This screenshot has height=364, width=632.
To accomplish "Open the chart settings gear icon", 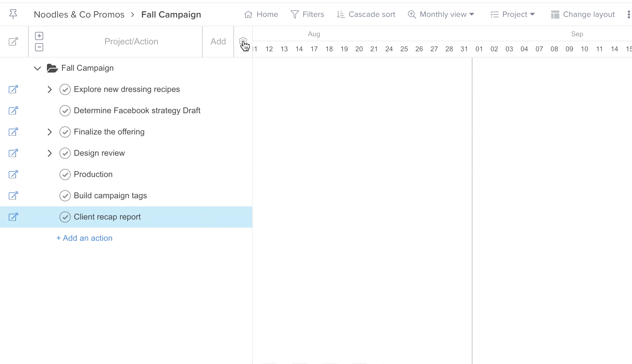I will coord(243,41).
